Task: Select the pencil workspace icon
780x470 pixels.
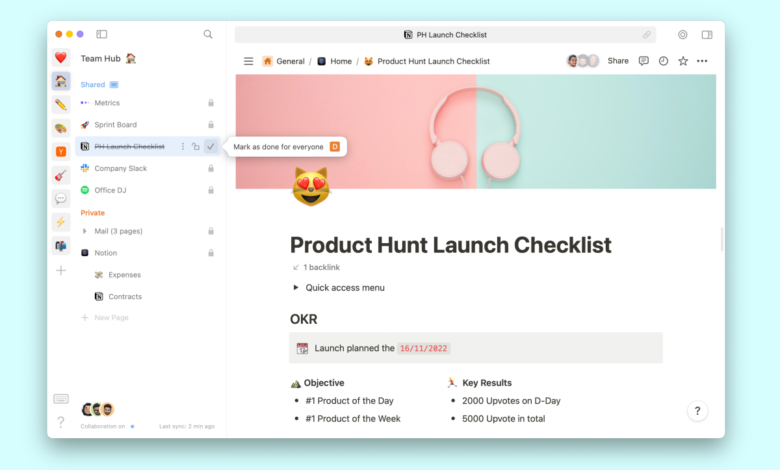Action: pos(61,104)
